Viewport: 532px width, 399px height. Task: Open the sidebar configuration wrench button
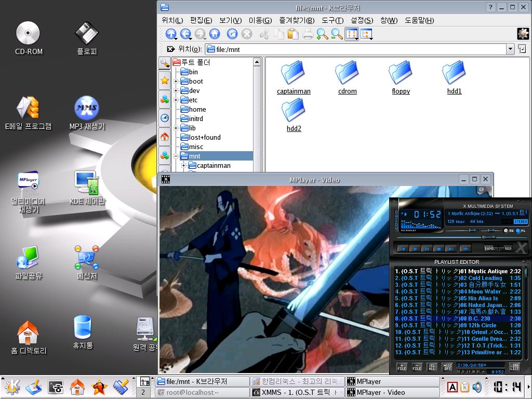pos(165,63)
